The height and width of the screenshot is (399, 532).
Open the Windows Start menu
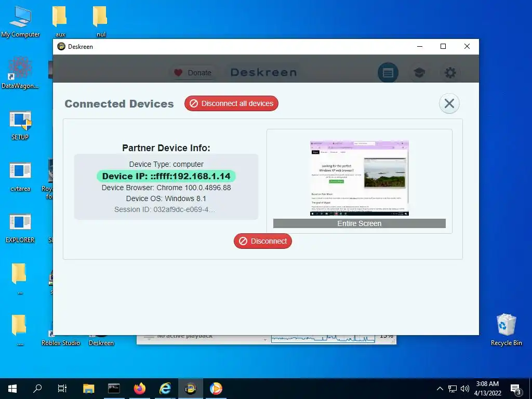12,389
